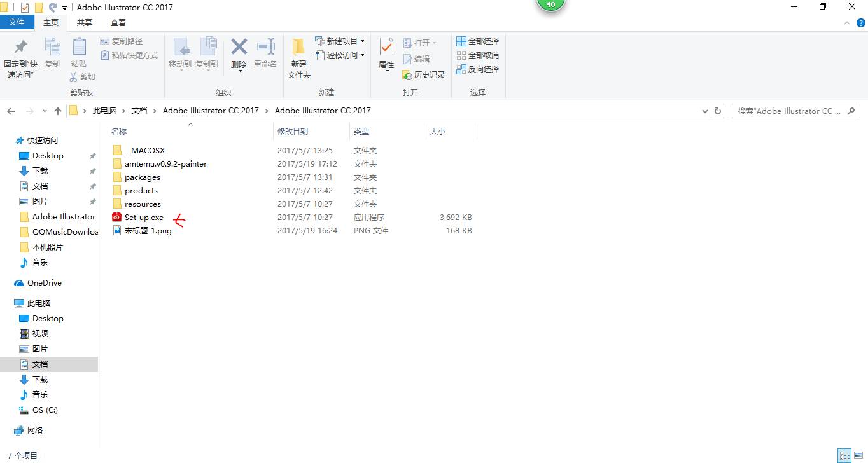
Task: Click the Edit (编辑) ribbon button
Action: [x=417, y=59]
